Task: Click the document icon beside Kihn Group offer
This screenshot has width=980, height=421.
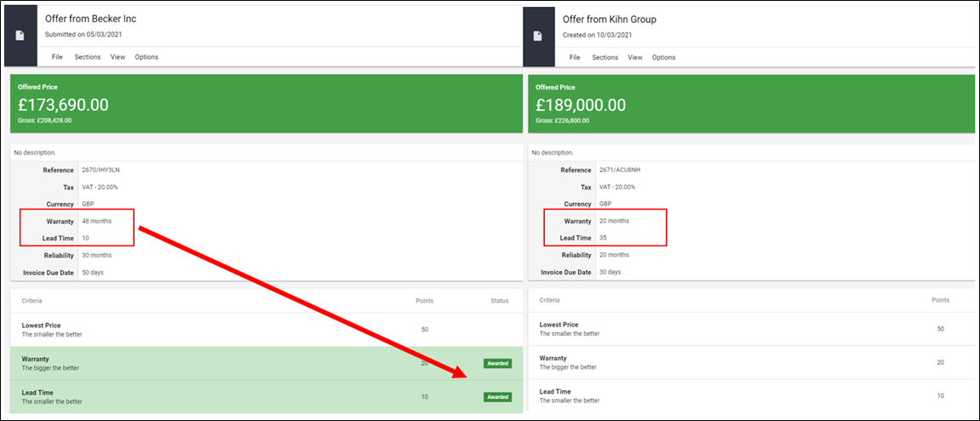Action: pyautogui.click(x=537, y=36)
